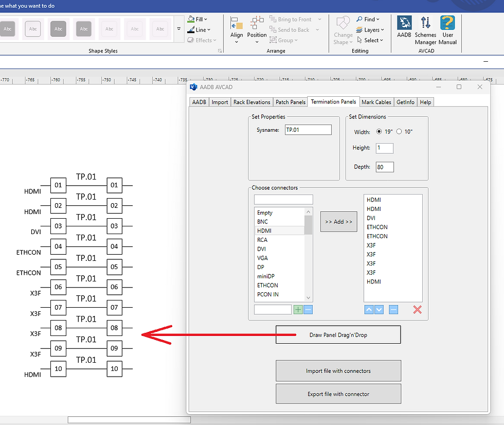This screenshot has height=425, width=504.
Task: Open the Effects dropdown
Action: [202, 40]
